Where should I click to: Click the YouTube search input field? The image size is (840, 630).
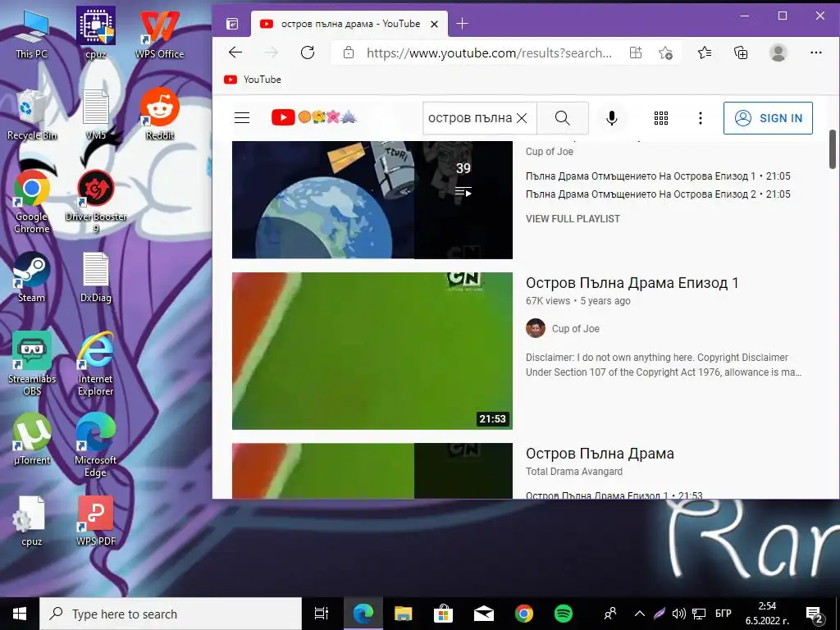(x=470, y=118)
